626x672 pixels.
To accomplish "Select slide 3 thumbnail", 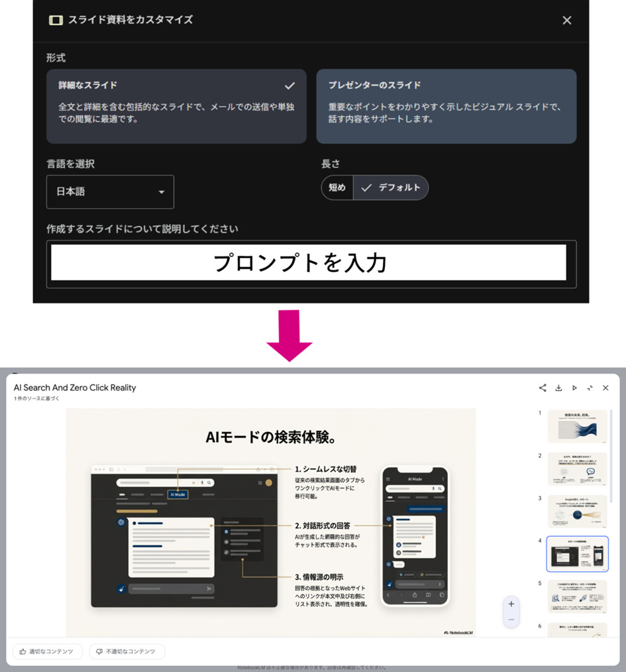I will [x=577, y=511].
